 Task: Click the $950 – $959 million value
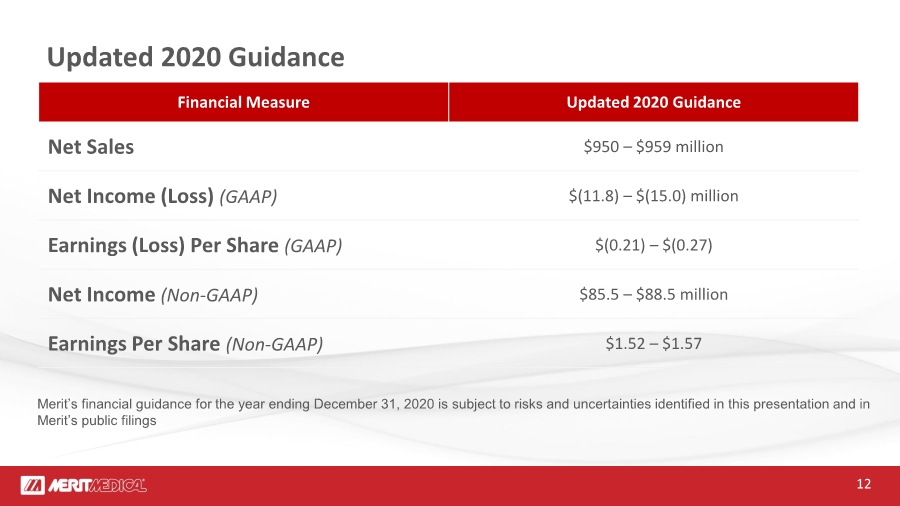coord(653,147)
